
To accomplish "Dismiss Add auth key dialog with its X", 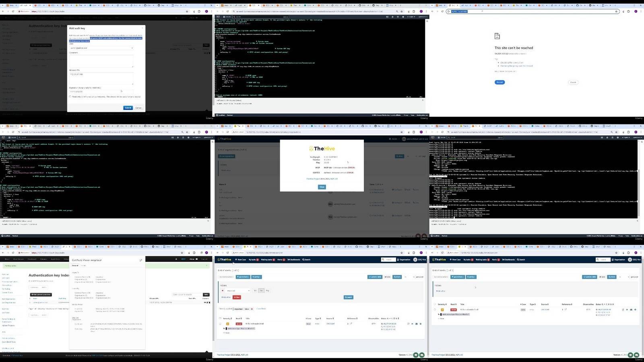I will click(x=142, y=28).
